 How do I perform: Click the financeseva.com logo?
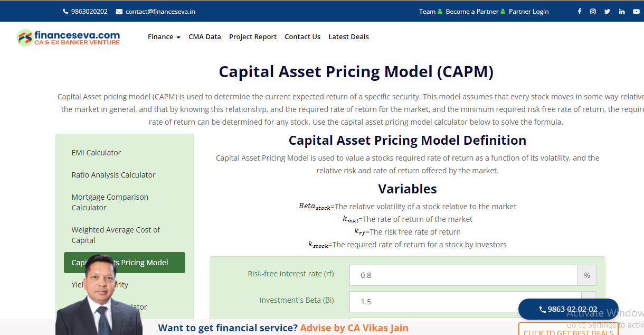click(x=69, y=38)
